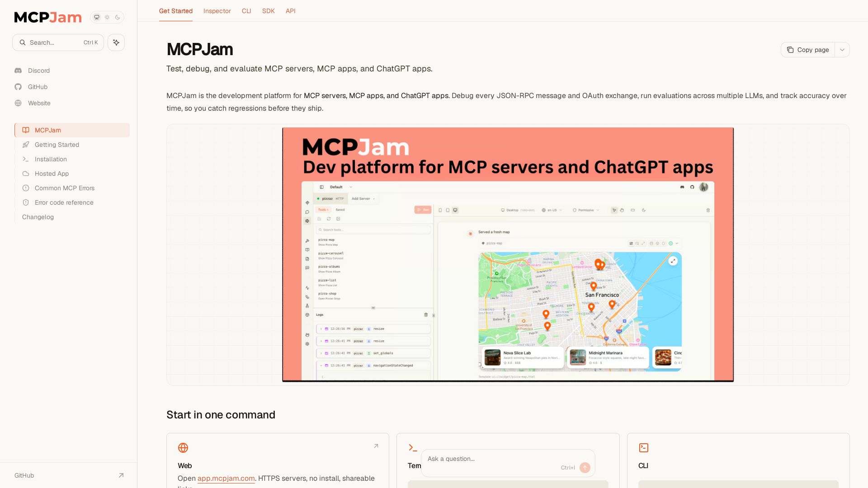This screenshot has width=868, height=488.
Task: Click the CLI card's terminal window icon
Action: pos(644,448)
